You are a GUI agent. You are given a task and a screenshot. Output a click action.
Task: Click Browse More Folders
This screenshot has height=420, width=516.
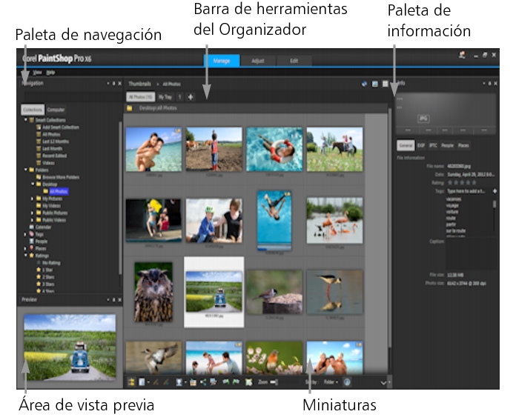[61, 178]
